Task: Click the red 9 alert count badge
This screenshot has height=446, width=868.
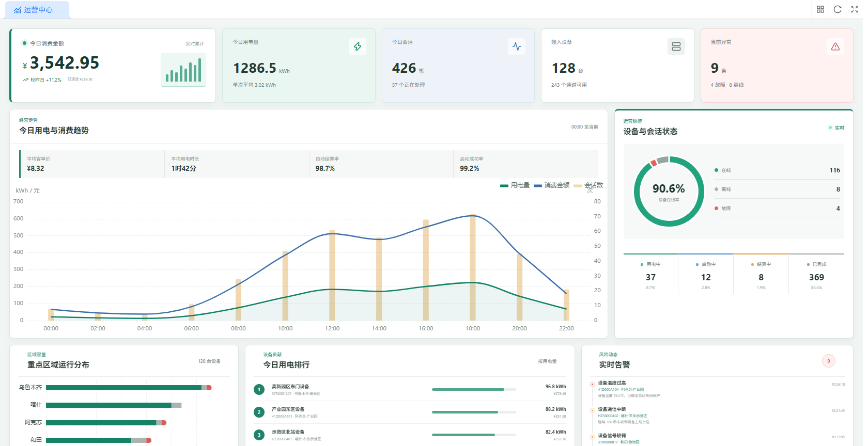Action: [x=829, y=361]
